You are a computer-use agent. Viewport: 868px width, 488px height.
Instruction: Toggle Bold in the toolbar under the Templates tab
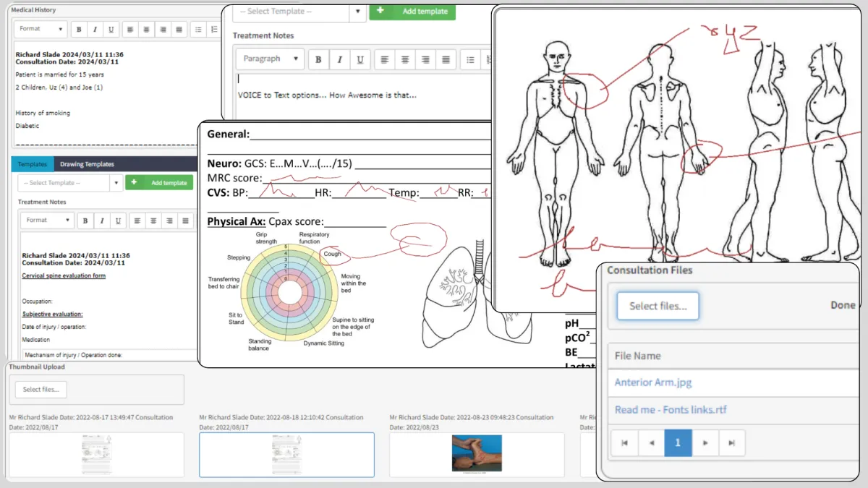coord(85,221)
